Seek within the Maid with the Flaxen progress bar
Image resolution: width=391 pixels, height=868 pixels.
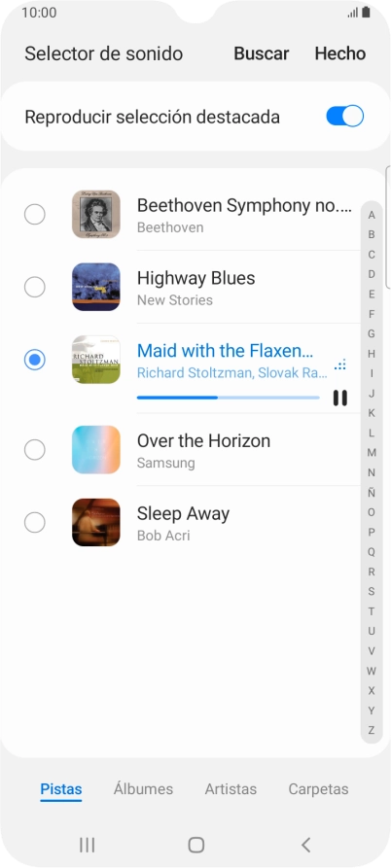[x=229, y=398]
